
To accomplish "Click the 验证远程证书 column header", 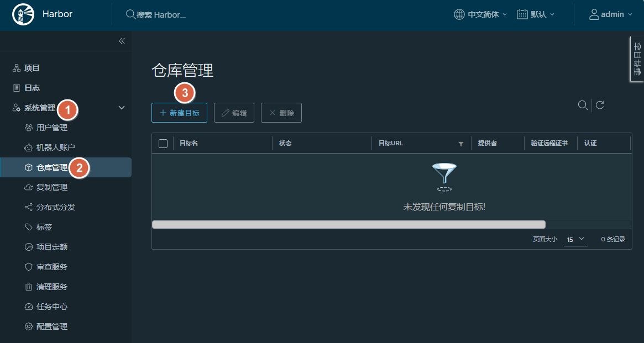I will click(x=549, y=143).
